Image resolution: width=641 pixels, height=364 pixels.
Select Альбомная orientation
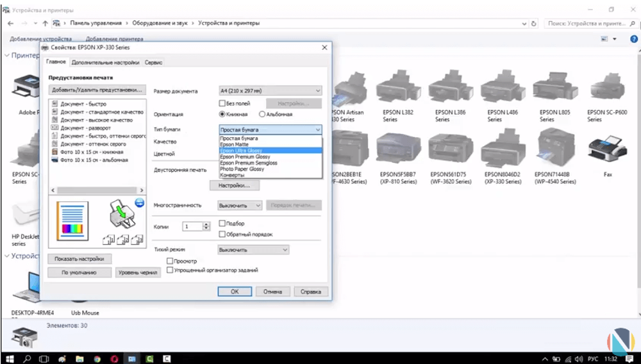click(262, 114)
